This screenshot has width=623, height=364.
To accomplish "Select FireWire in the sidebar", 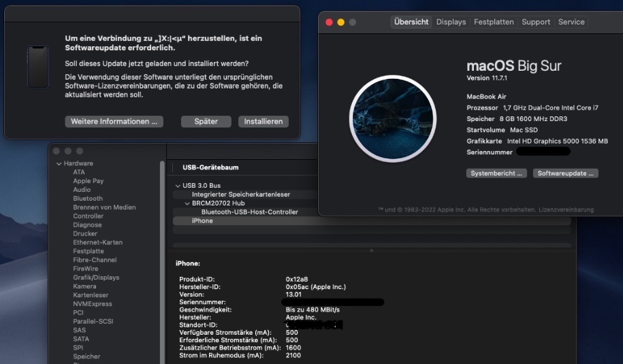I will pos(85,268).
